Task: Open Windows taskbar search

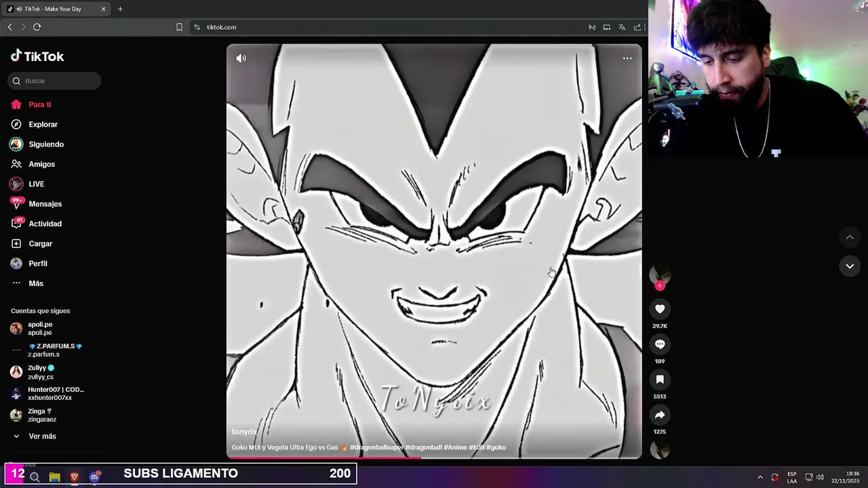Action: click(35, 477)
